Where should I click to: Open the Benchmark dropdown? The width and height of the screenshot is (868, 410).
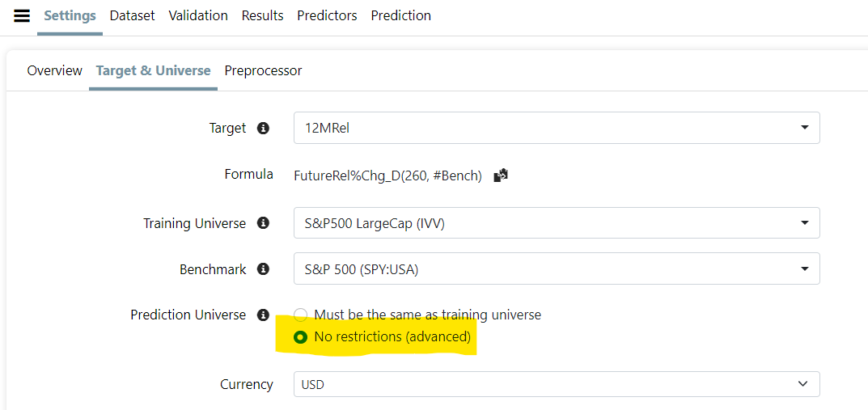557,269
